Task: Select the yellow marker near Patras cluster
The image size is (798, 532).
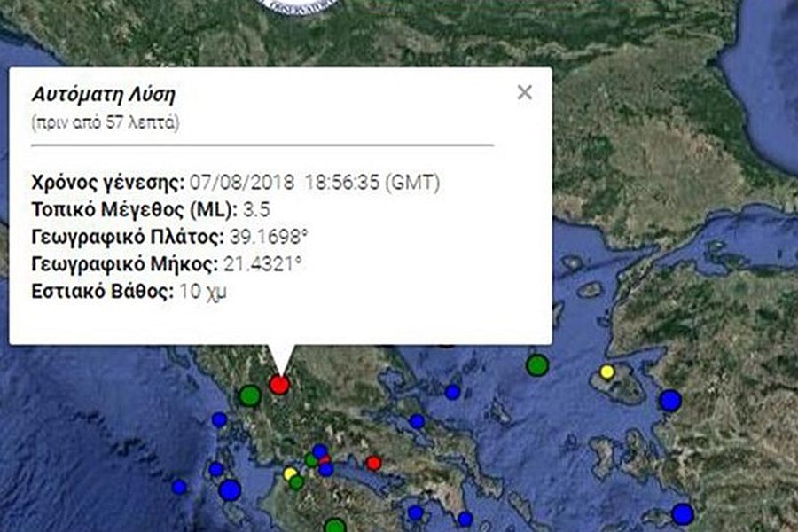Action: coord(290,474)
